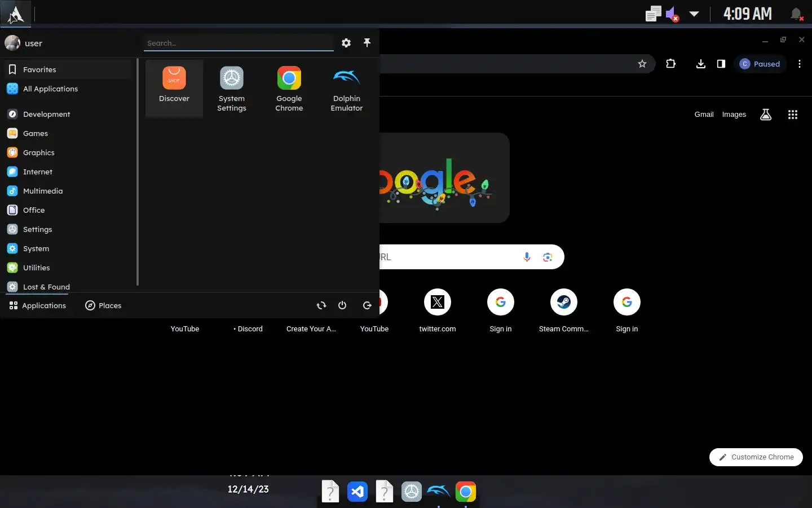
Task: Click the user avatar in the launcher
Action: (x=12, y=43)
